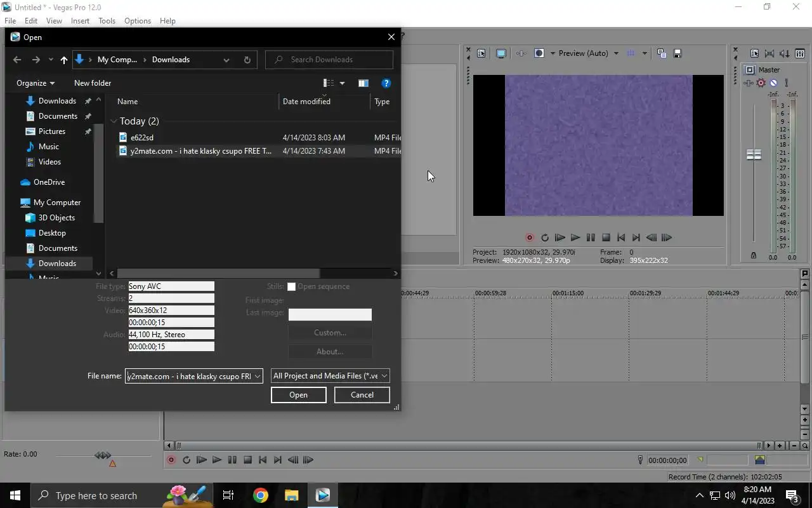Viewport: 812px width, 508px height.
Task: Click Open button in dialog
Action: pos(299,395)
